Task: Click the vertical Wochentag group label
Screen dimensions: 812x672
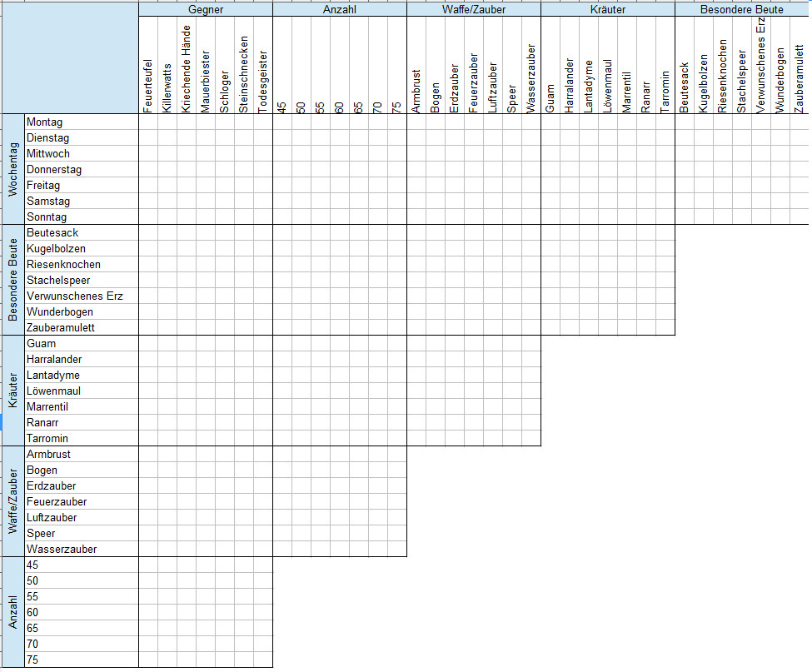Action: [x=12, y=169]
